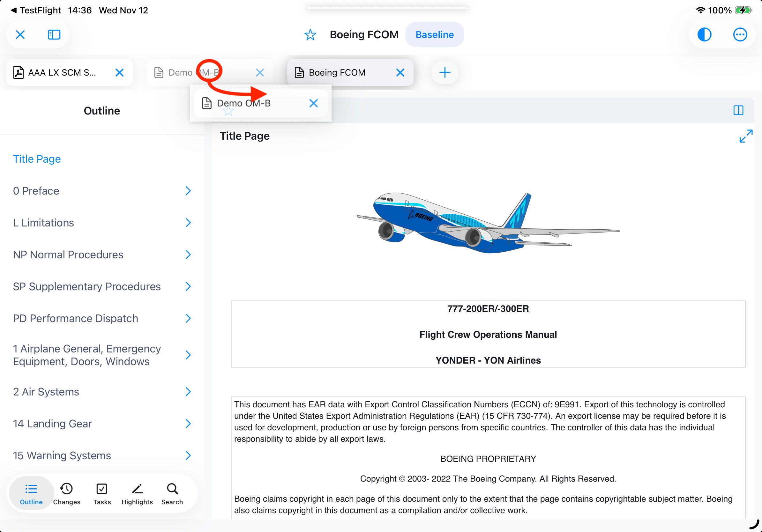
Task: Expand NP Normal Procedures chevron
Action: (188, 255)
